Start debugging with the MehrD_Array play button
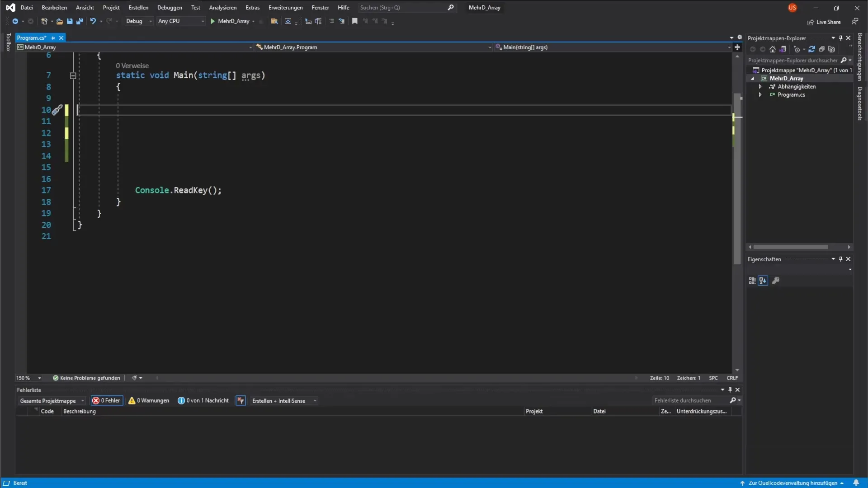868x488 pixels. pyautogui.click(x=230, y=21)
